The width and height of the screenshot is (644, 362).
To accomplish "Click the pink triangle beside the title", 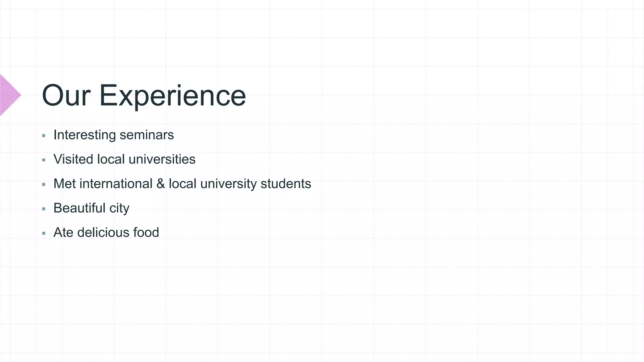I will 9,95.
